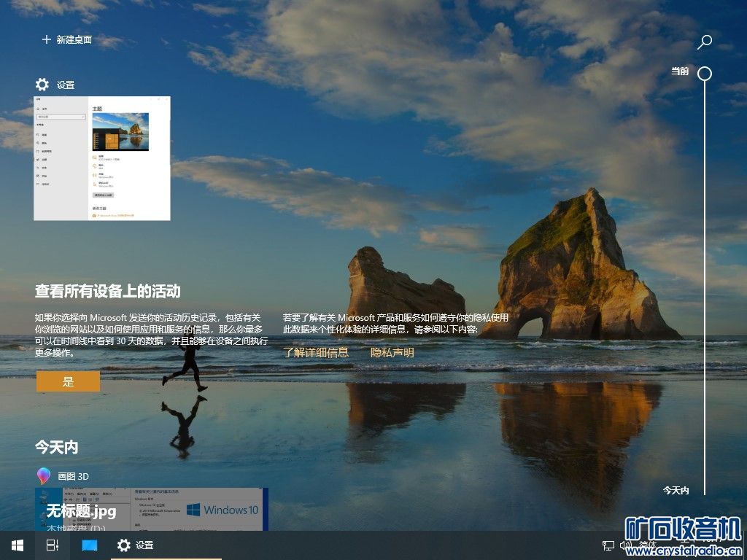747x560 pixels.
Task: Click the 今天内 section heading
Action: (x=56, y=446)
